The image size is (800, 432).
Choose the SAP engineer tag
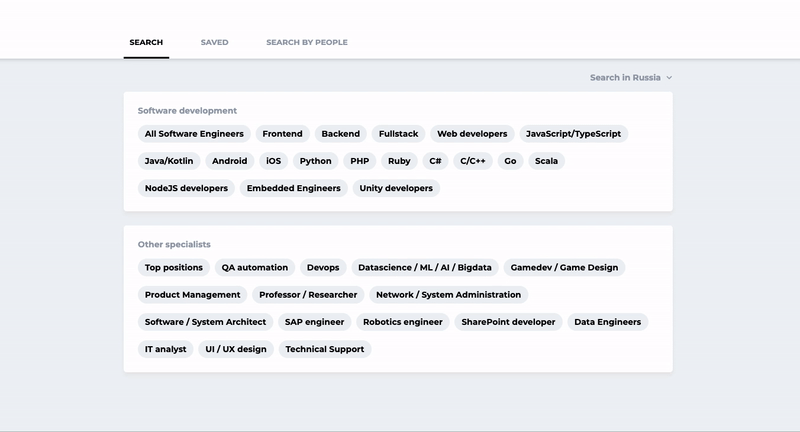[x=314, y=322]
